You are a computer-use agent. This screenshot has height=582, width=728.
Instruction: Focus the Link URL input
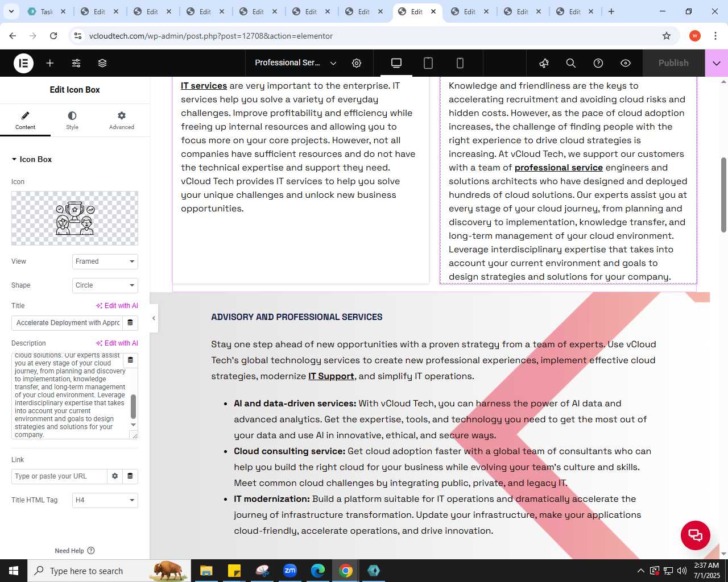point(59,476)
